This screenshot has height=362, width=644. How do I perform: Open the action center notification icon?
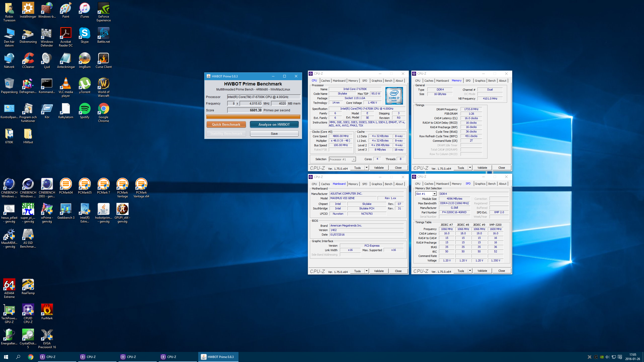[x=620, y=357]
